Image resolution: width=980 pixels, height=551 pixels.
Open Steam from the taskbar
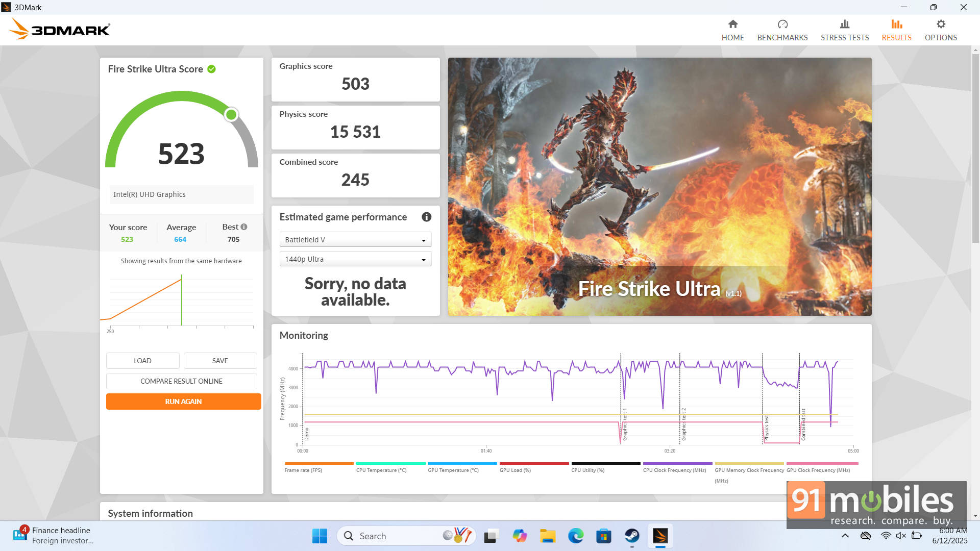point(632,536)
